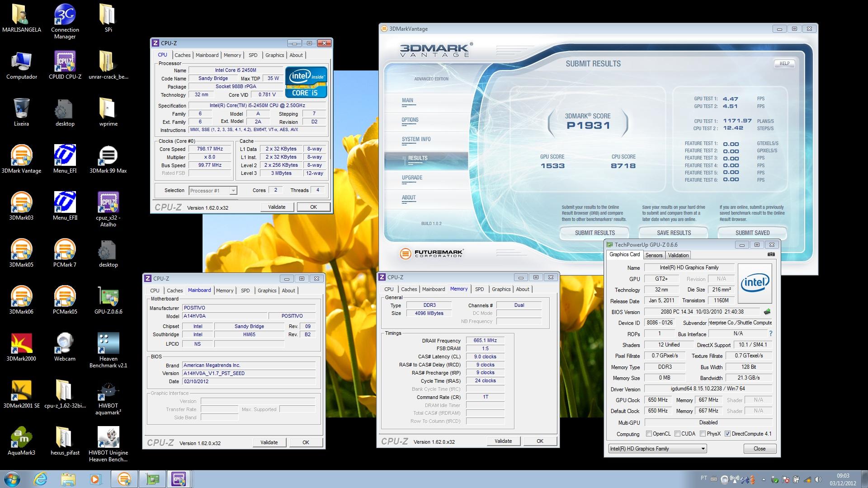Click the GPU-Z BIOS save chip icon
868x488 pixels.
767,312
